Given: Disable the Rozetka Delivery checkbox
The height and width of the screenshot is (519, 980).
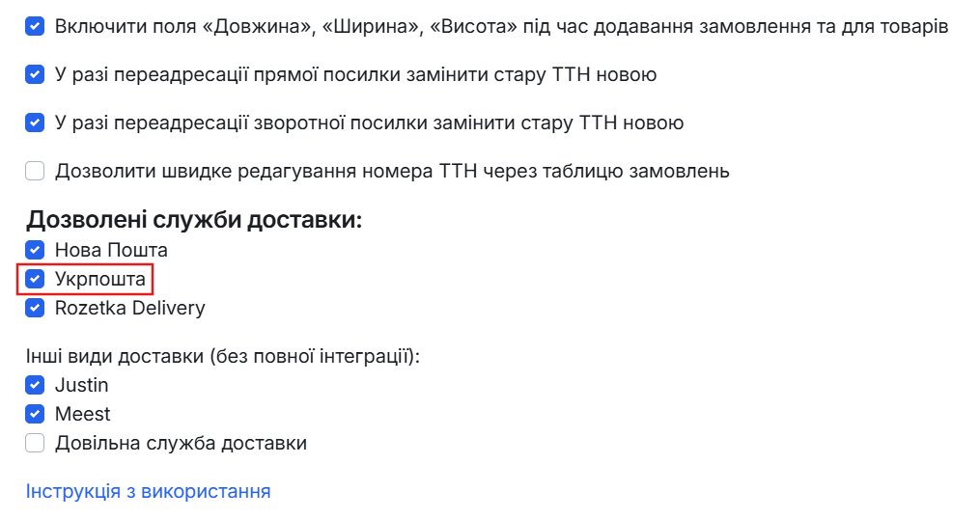Looking at the screenshot, I should [35, 308].
